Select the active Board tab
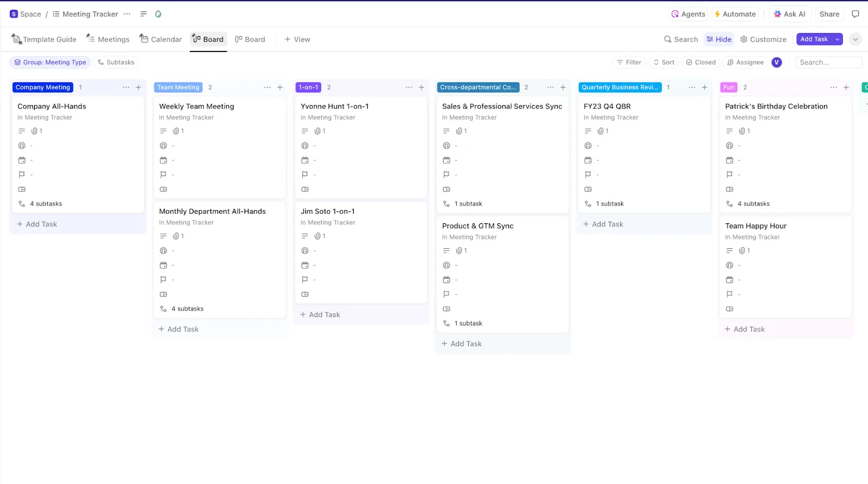Image resolution: width=868 pixels, height=484 pixels. click(208, 39)
